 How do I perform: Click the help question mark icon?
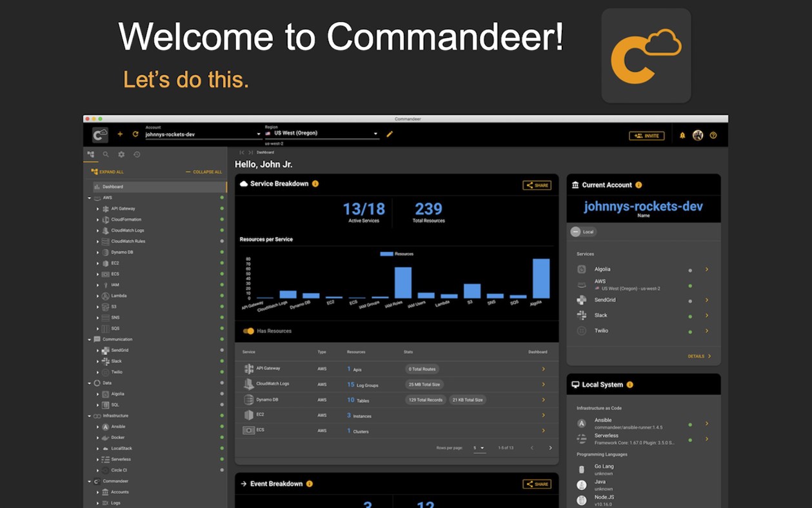coord(713,136)
